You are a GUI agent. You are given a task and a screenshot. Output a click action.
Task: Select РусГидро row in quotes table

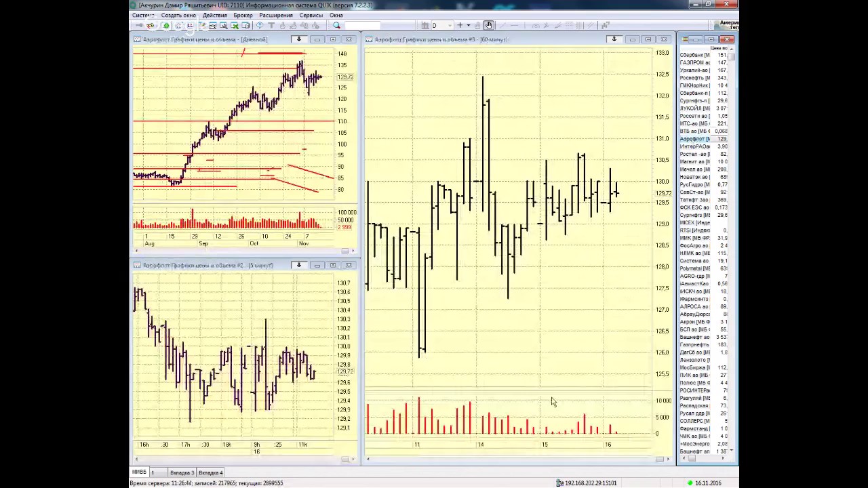tap(704, 184)
